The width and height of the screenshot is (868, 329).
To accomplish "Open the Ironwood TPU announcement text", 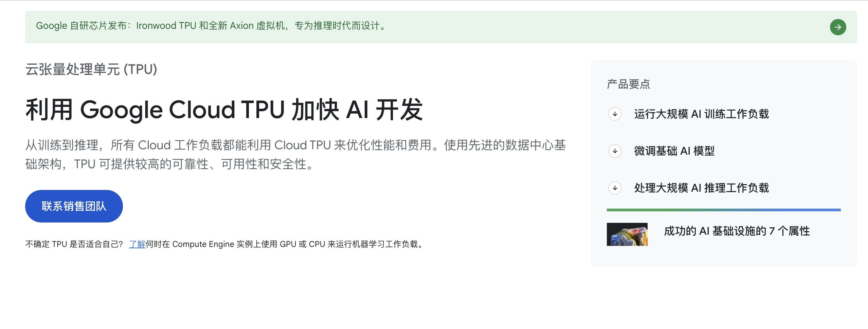I will pyautogui.click(x=211, y=26).
